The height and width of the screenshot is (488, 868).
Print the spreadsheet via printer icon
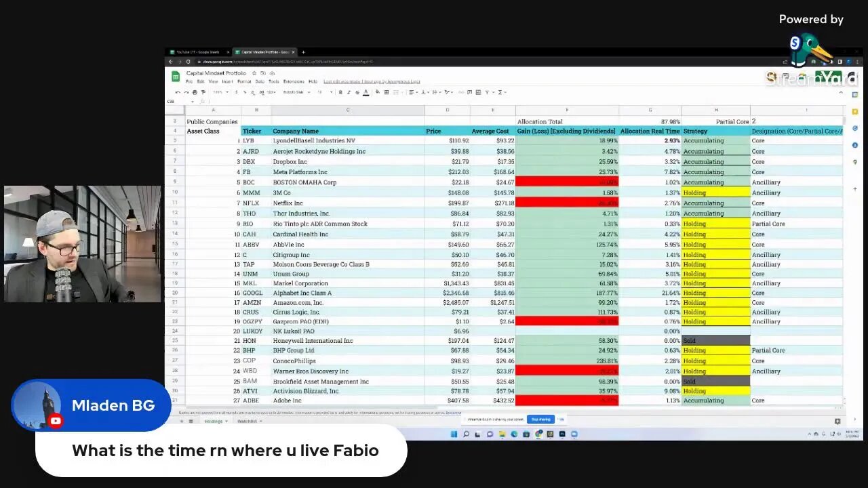[x=195, y=92]
